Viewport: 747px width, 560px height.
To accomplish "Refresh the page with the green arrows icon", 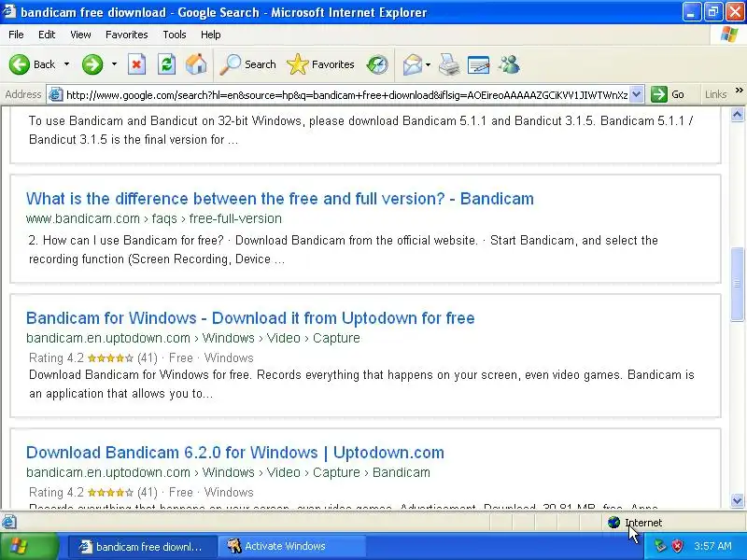I will coord(167,64).
